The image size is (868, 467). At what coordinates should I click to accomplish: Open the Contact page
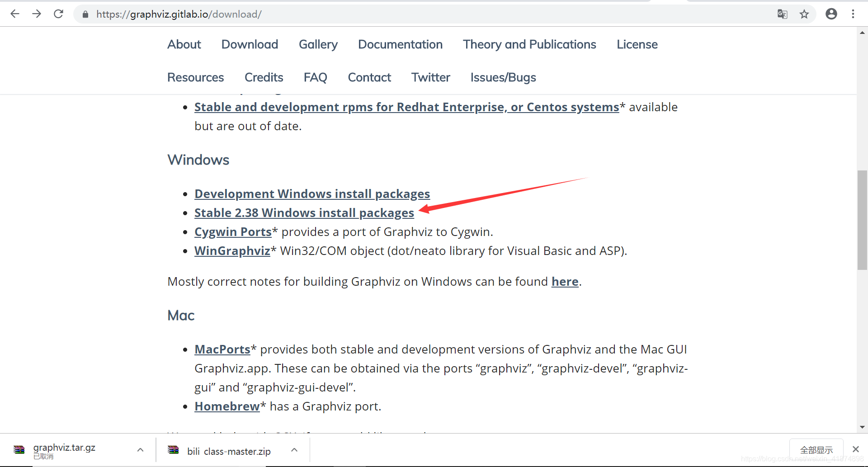click(369, 77)
